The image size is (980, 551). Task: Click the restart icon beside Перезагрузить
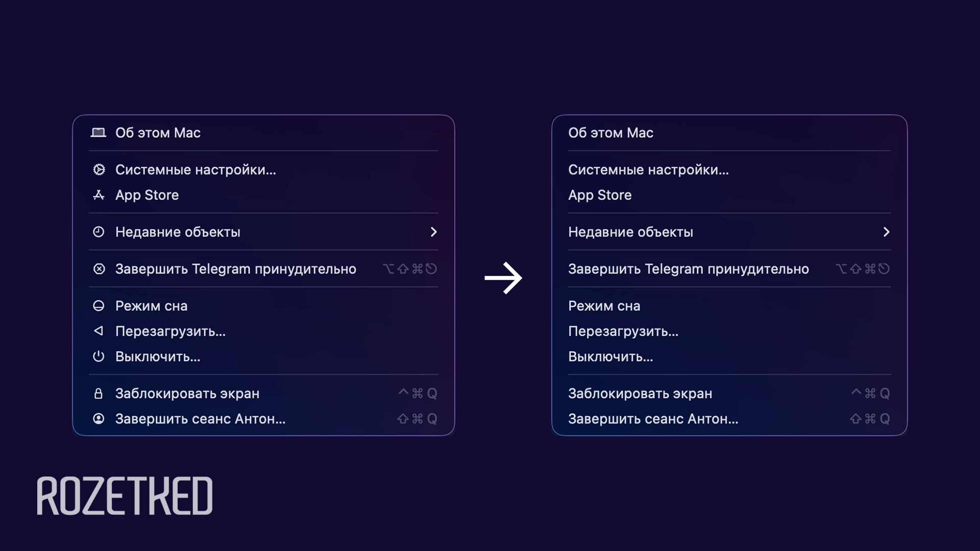99,331
